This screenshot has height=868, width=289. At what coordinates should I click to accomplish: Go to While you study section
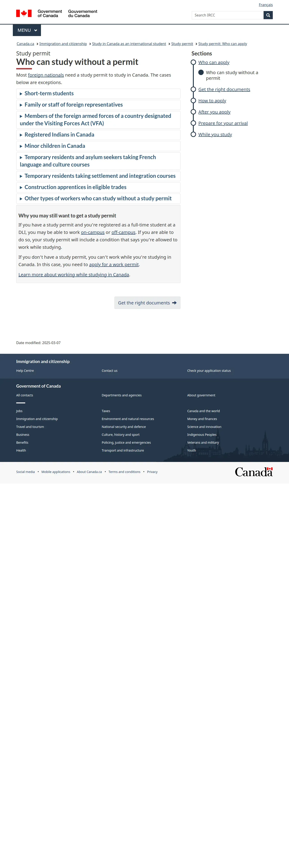[215, 135]
